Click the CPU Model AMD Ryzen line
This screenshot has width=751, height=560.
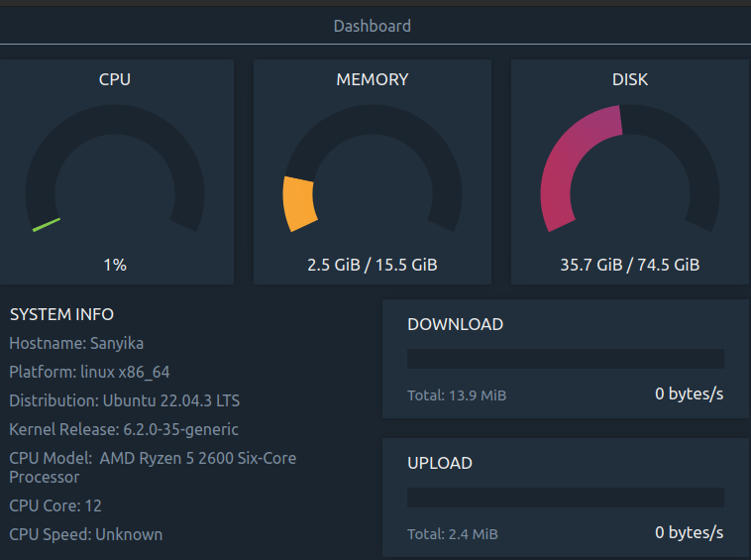click(x=153, y=467)
